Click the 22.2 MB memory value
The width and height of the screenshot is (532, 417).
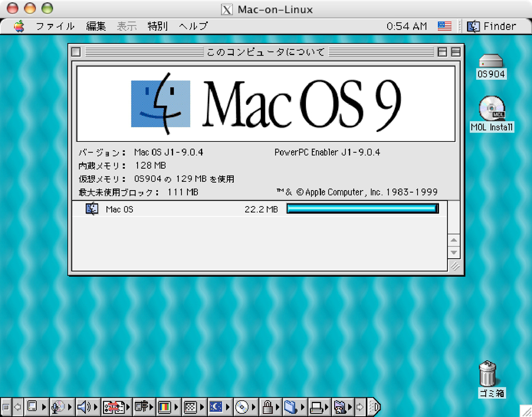[261, 209]
